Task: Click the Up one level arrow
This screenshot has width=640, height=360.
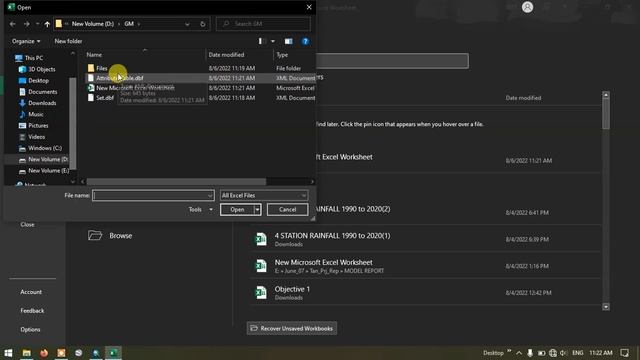Action: [47, 24]
